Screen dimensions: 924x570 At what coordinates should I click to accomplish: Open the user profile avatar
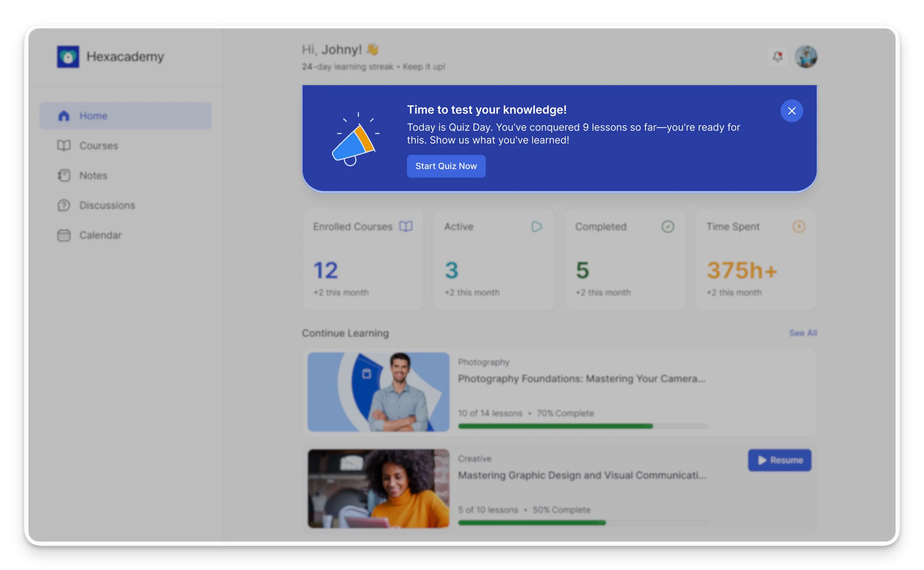(x=806, y=57)
